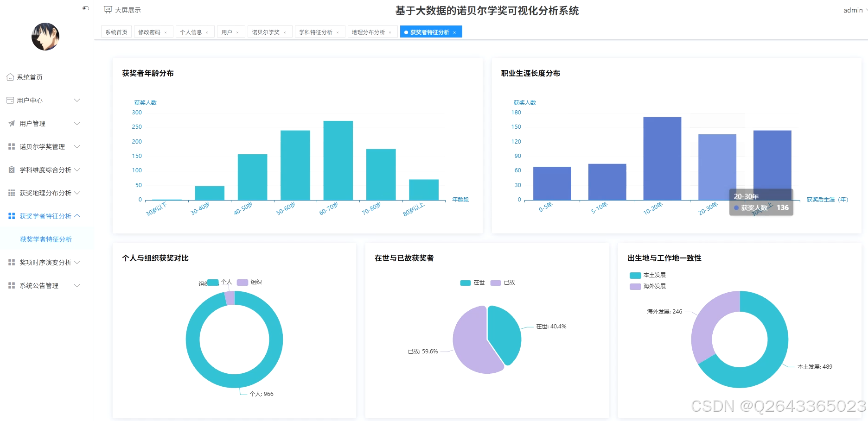Click the 用户管理 paper-plane icon
868x421 pixels.
pyautogui.click(x=12, y=123)
